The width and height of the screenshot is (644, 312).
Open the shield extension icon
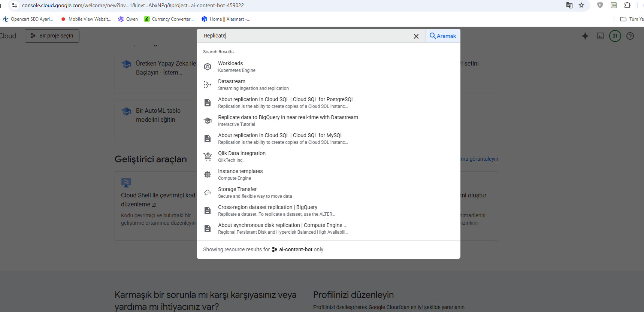point(600,5)
